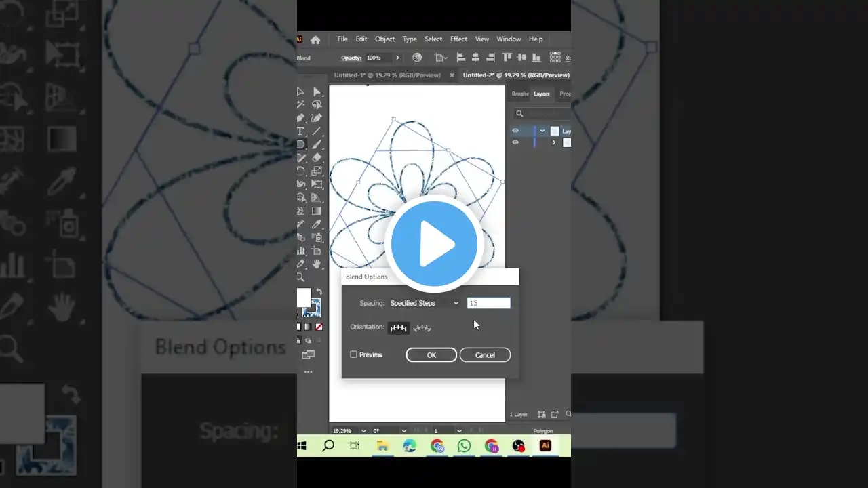
Task: Click the white fill color swatch
Action: point(303,297)
